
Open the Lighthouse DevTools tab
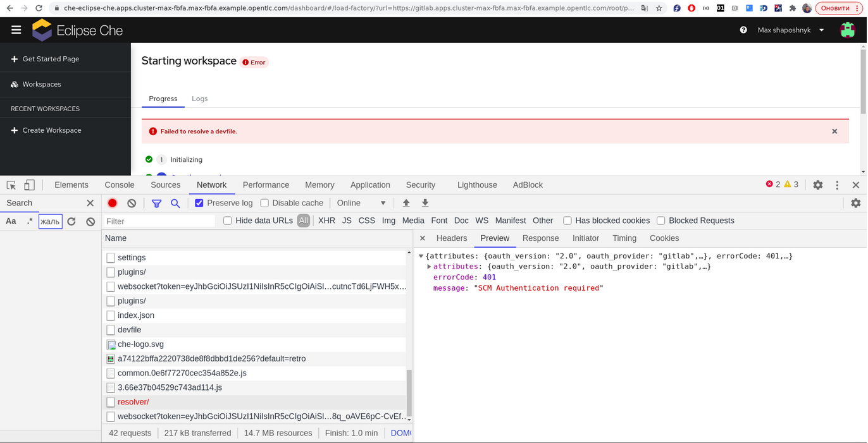477,185
